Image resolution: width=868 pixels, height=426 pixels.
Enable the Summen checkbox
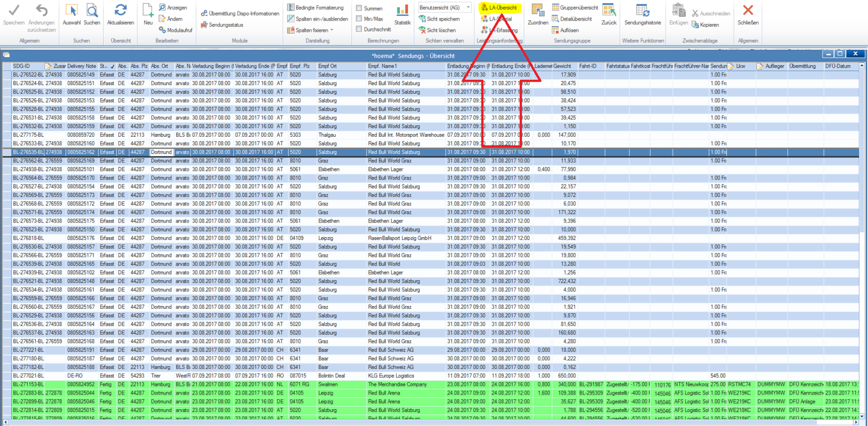(359, 8)
